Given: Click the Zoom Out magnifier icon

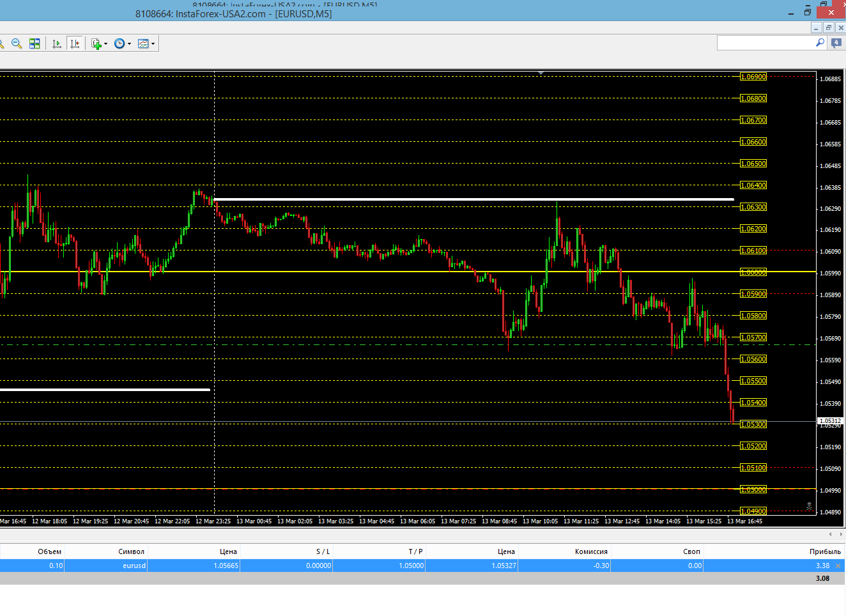Looking at the screenshot, I should [17, 43].
